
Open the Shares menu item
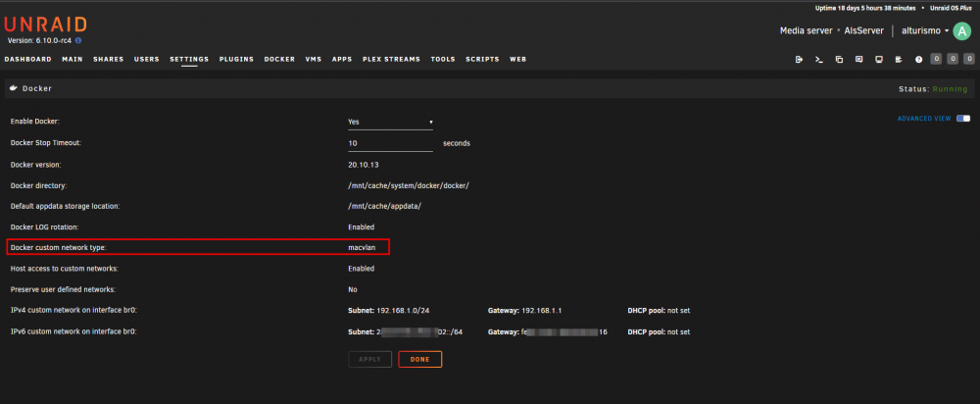[x=109, y=60]
